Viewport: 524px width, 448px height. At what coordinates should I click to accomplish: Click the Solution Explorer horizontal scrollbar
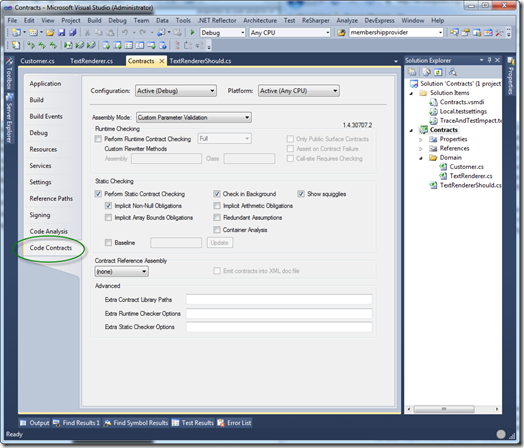point(444,409)
